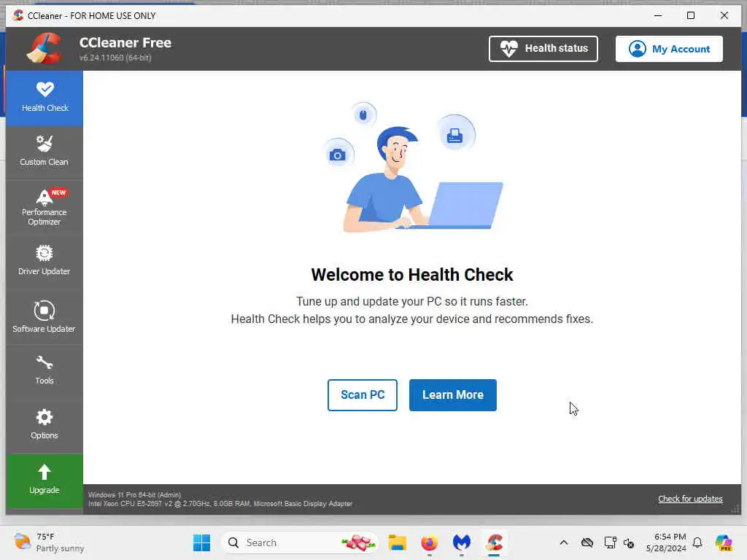Click the CCleaner logo in the header
This screenshot has height=560, width=747.
(44, 48)
